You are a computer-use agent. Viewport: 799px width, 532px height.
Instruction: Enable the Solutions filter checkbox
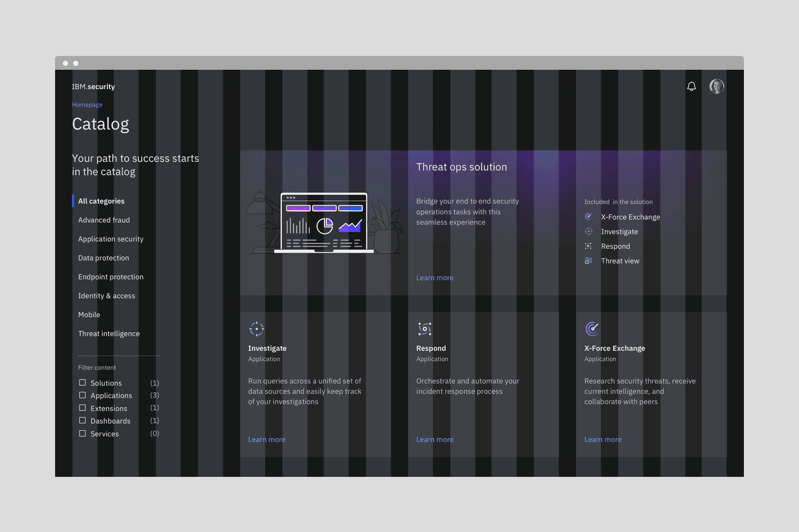click(82, 382)
